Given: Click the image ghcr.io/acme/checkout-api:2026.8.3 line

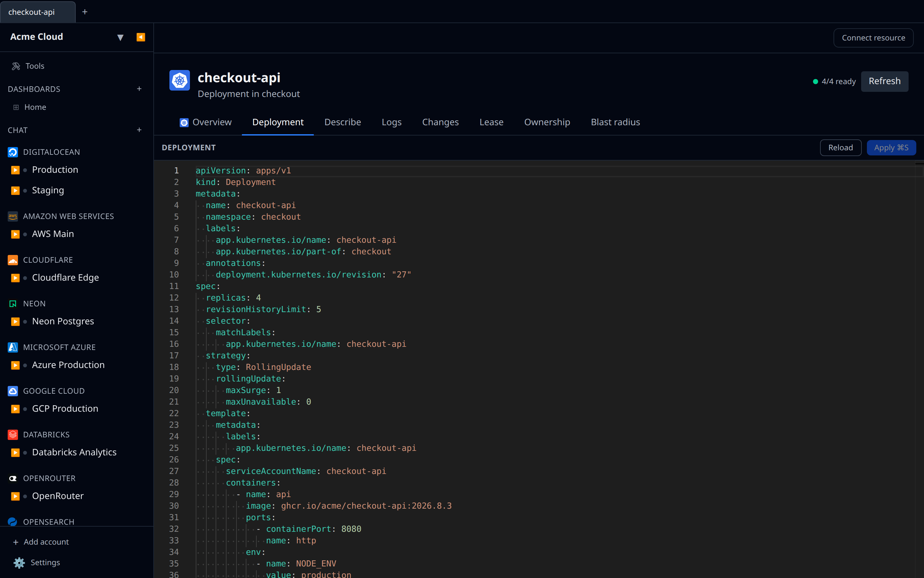Looking at the screenshot, I should pyautogui.click(x=349, y=506).
